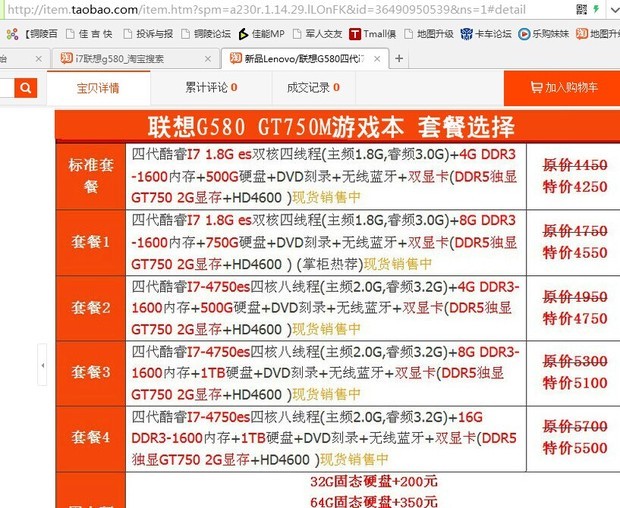Image resolution: width=620 pixels, height=508 pixels.
Task: Click 现货销售中 in the 套餐4 description
Action: (354, 459)
